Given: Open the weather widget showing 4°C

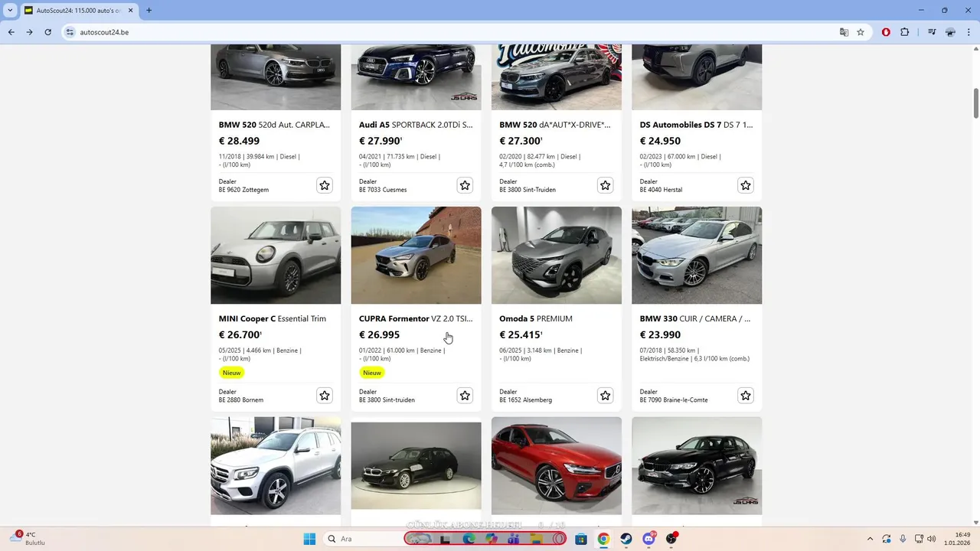Looking at the screenshot, I should [27, 539].
